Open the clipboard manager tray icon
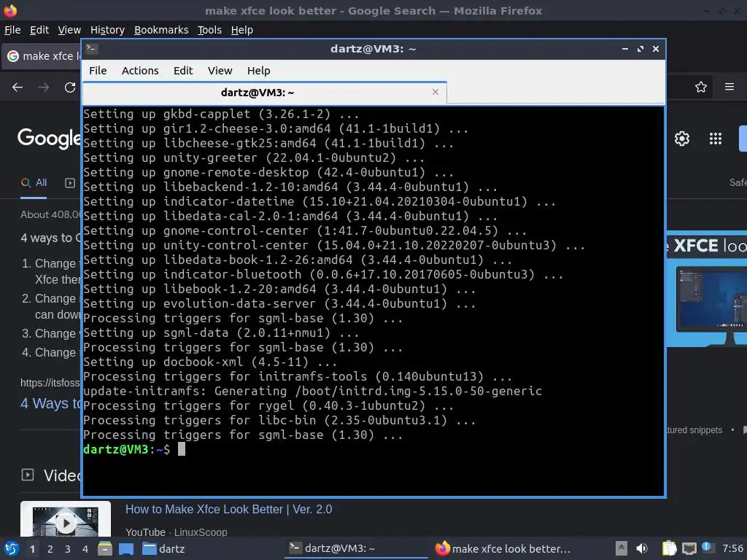Image resolution: width=747 pixels, height=560 pixels. tap(668, 548)
